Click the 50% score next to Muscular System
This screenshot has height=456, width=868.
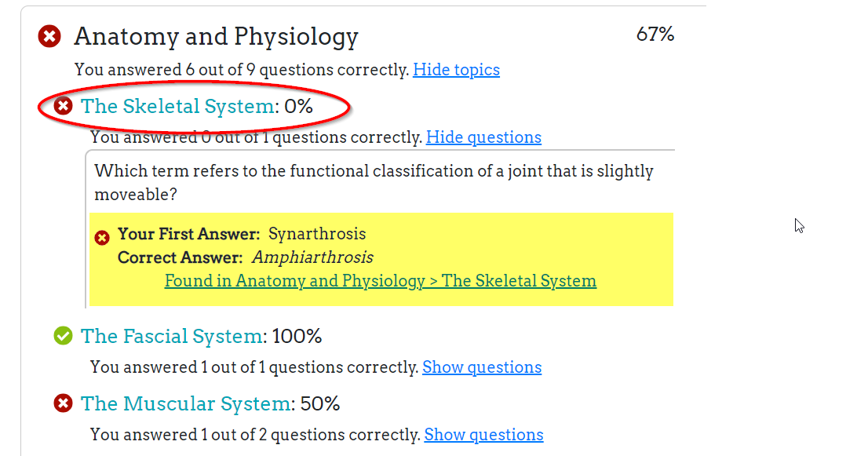click(x=320, y=403)
